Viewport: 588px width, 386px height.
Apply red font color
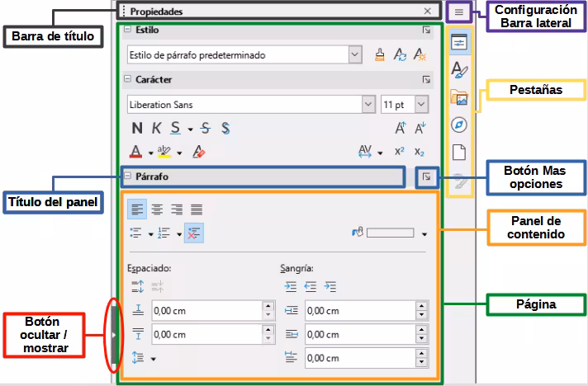pos(135,152)
